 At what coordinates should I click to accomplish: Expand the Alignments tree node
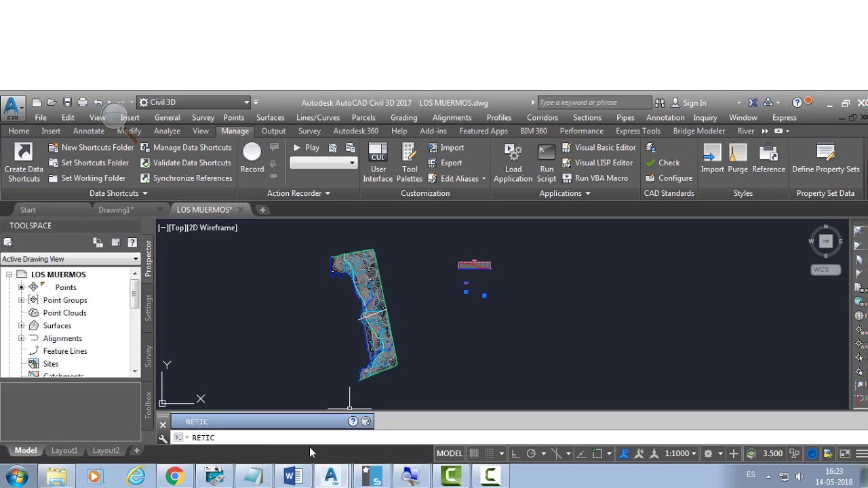pos(21,339)
